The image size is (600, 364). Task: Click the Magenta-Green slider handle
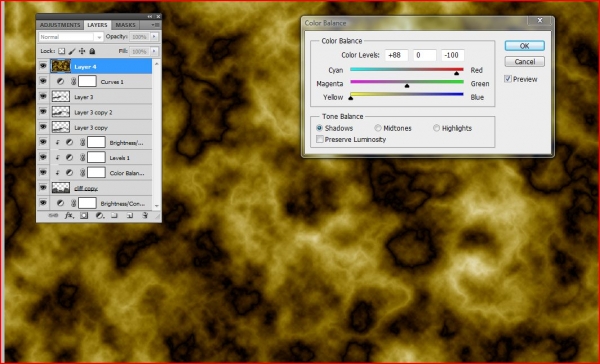(x=407, y=86)
